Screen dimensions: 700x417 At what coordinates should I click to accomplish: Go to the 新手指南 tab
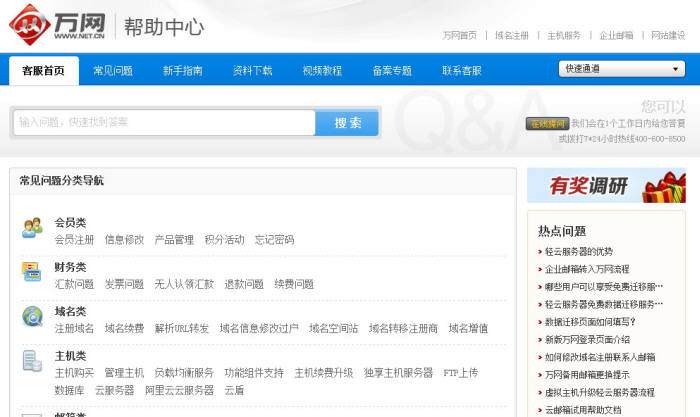183,71
